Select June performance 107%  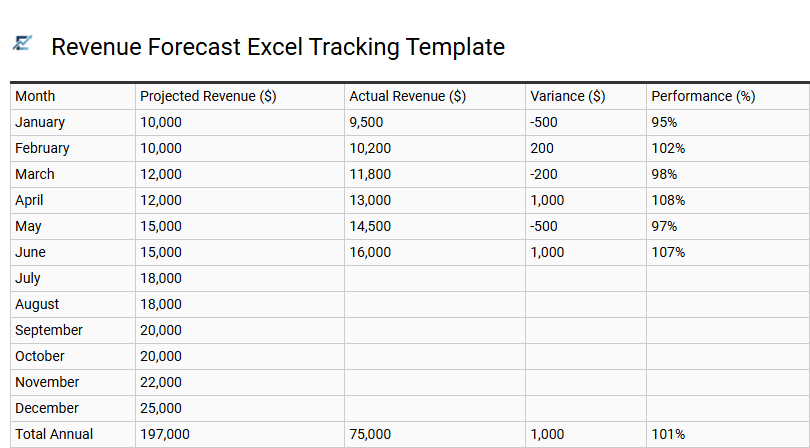[x=668, y=252]
